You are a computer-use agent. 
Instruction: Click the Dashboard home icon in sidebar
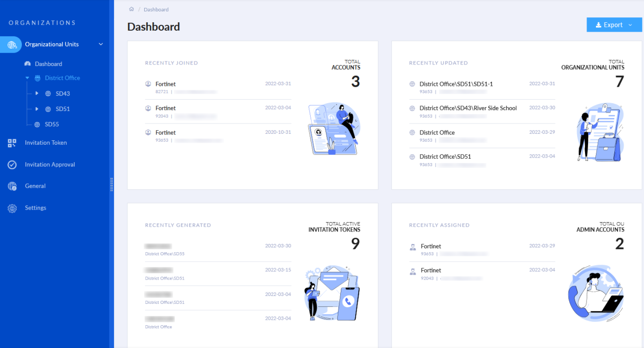click(x=28, y=63)
